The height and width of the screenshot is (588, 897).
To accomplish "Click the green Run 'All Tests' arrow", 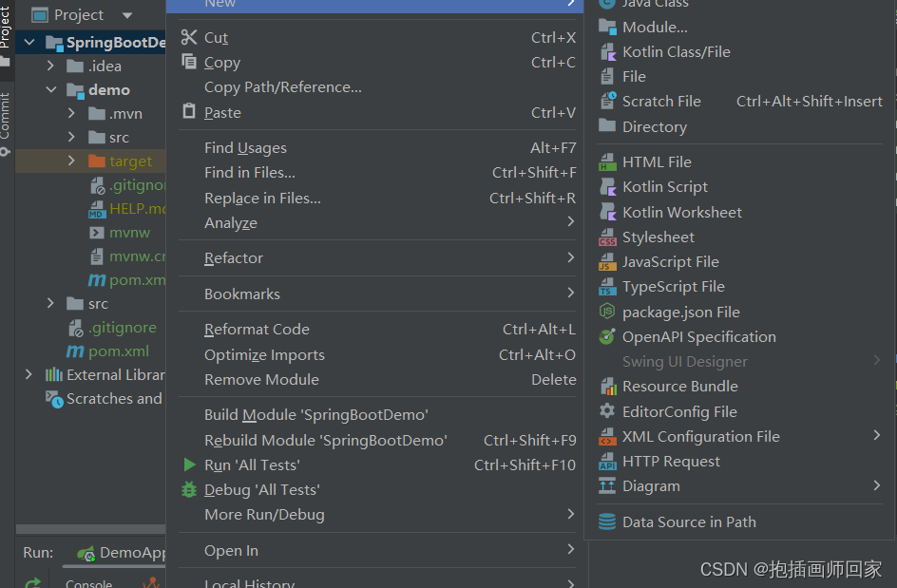I will tap(189, 465).
